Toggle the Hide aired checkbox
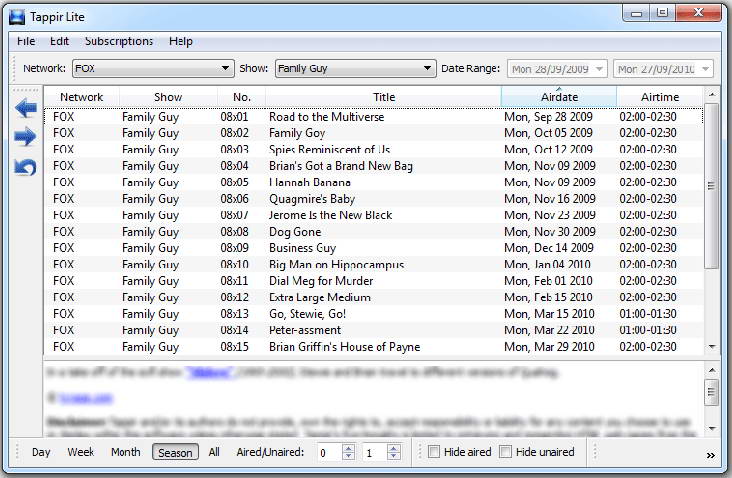 click(x=434, y=452)
